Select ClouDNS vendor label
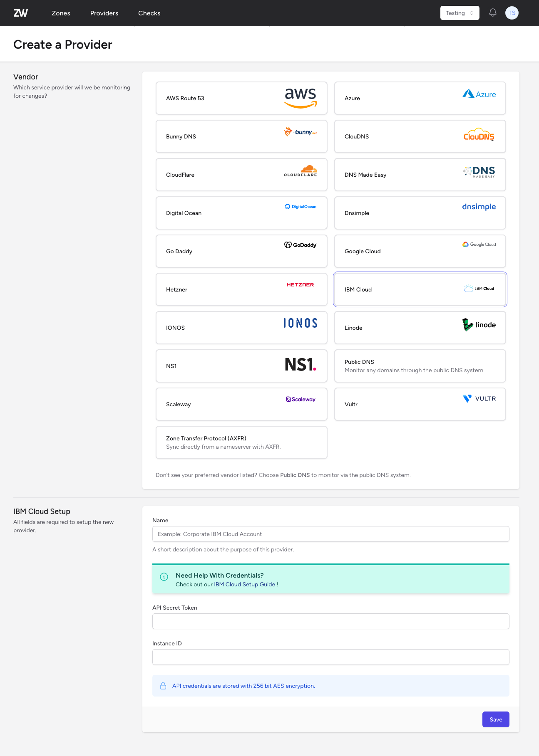Viewport: 539px width, 756px height. pos(357,136)
